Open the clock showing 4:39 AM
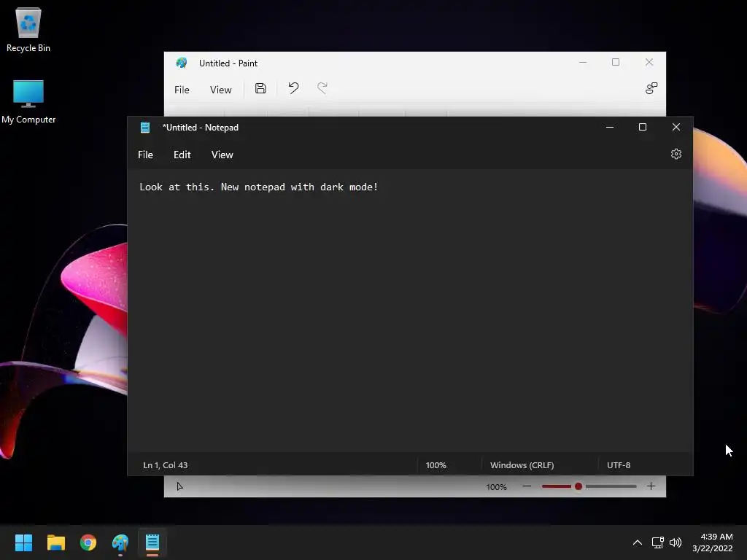 pos(712,542)
